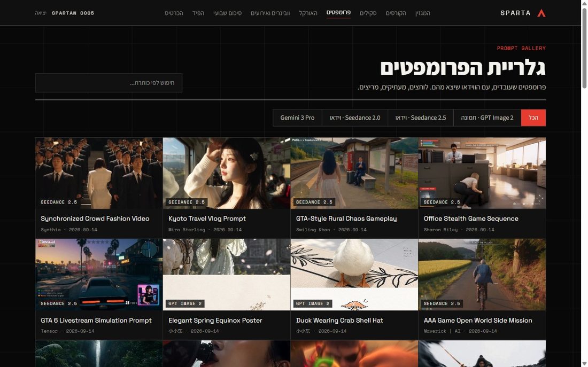Viewport: 588px width, 367px height.
Task: Open Kyoto Travel Vlog Prompt thumbnail
Action: (x=227, y=173)
